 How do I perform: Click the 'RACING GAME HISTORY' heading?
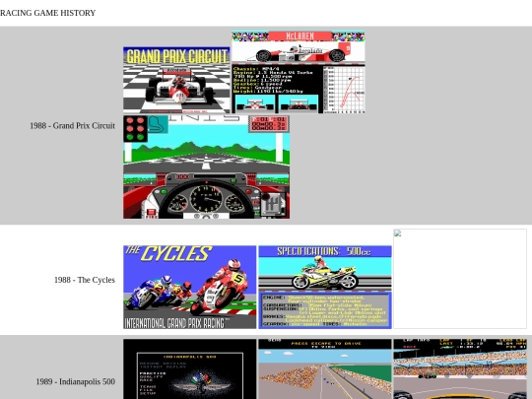pyautogui.click(x=48, y=13)
